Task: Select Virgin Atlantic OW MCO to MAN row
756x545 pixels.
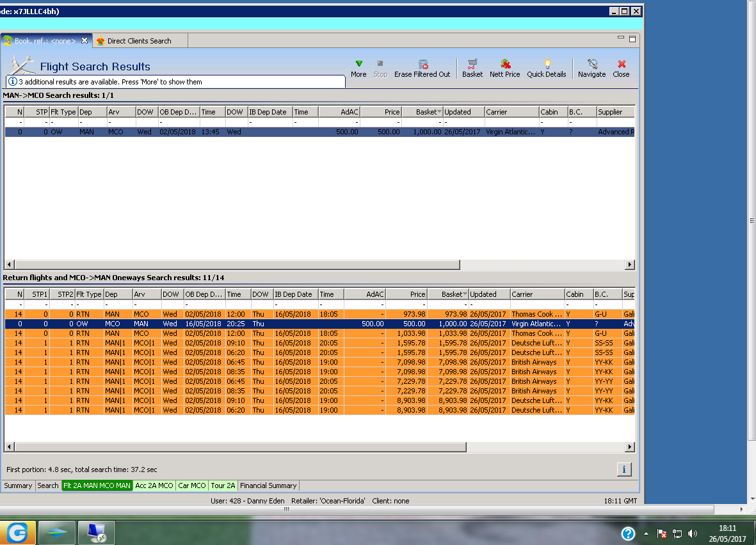Action: tap(319, 323)
